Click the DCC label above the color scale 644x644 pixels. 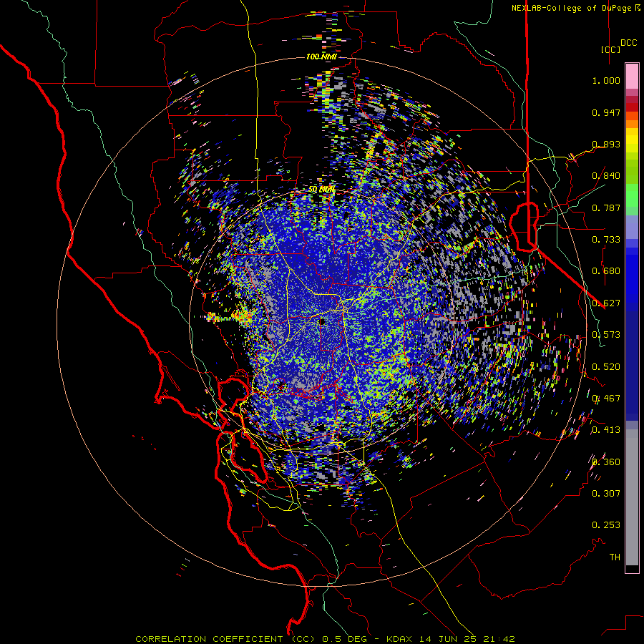tap(628, 43)
